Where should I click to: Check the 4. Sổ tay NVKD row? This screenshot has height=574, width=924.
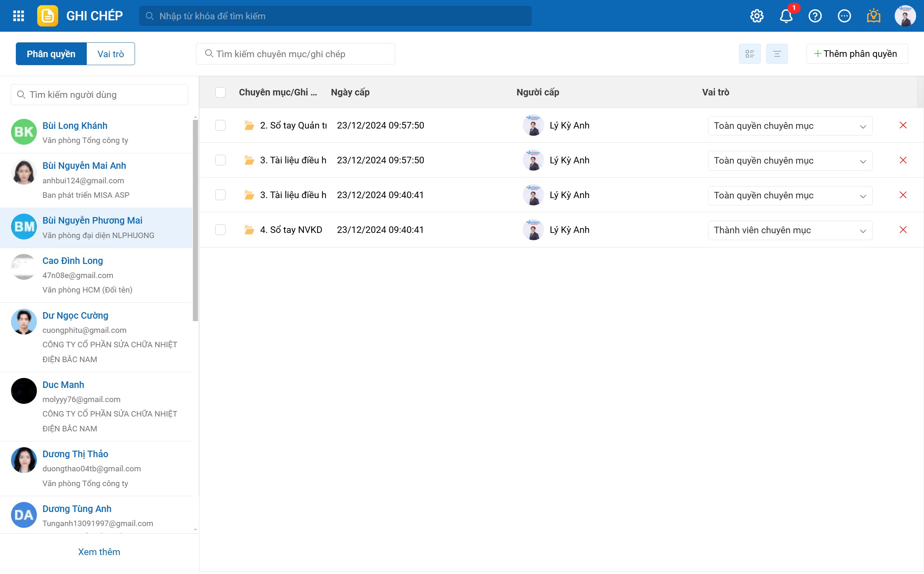[x=220, y=230]
